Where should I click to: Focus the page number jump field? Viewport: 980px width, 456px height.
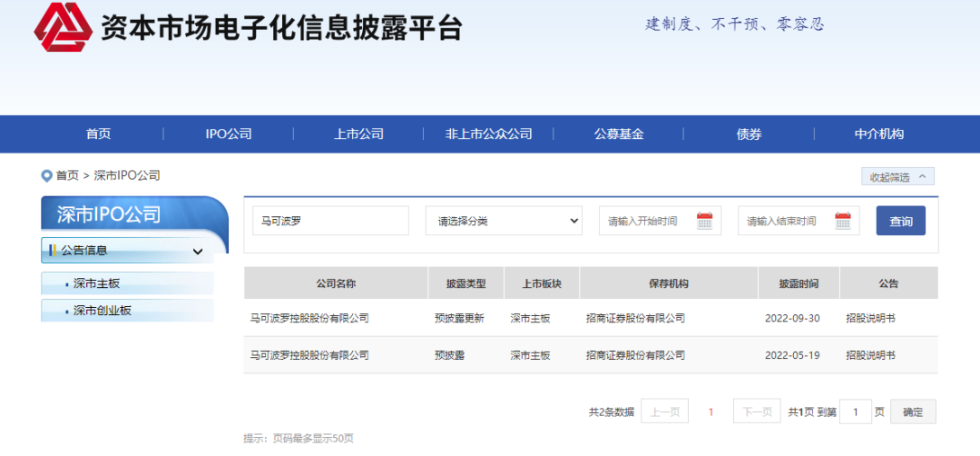pyautogui.click(x=856, y=412)
